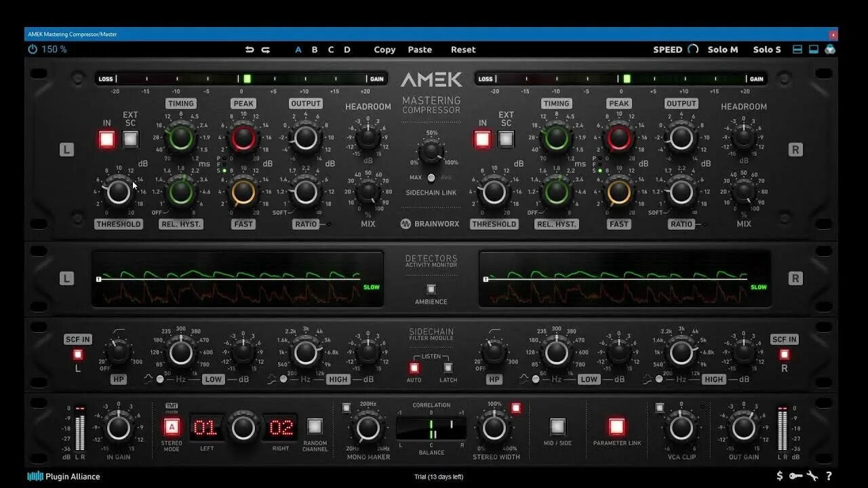Click the right channel RATIO knob
This screenshot has height=488, width=868.
682,192
